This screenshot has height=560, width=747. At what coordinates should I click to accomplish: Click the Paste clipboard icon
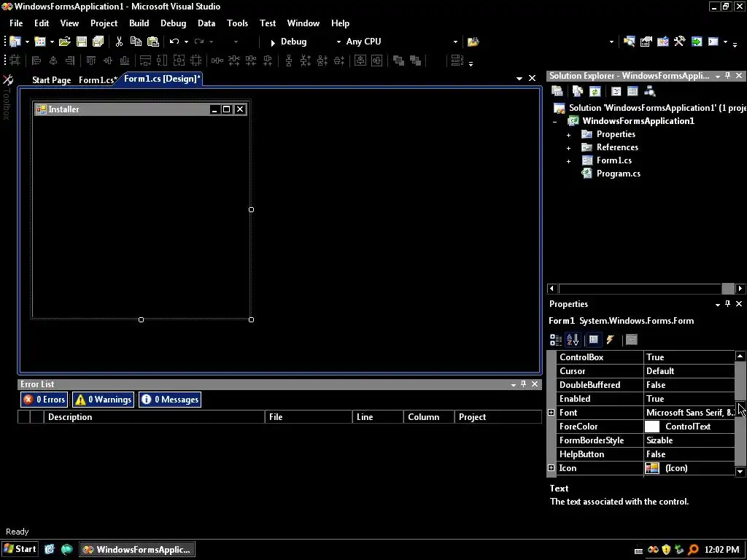[153, 42]
